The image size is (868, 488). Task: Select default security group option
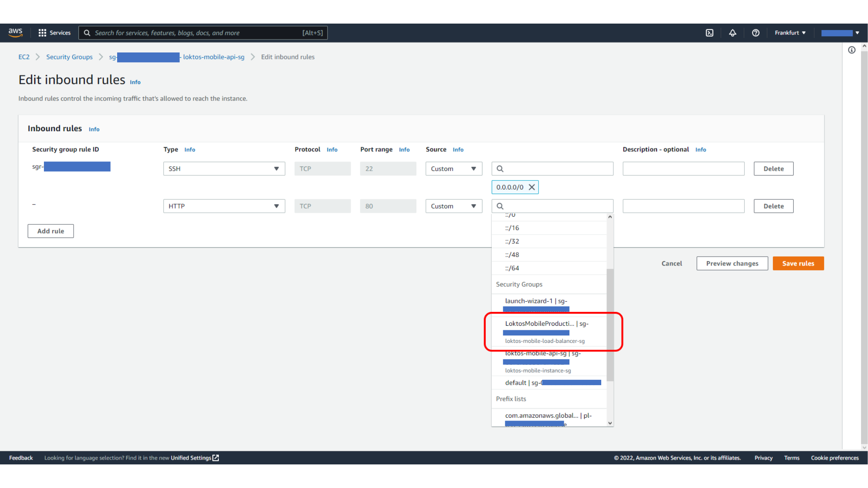coord(549,383)
